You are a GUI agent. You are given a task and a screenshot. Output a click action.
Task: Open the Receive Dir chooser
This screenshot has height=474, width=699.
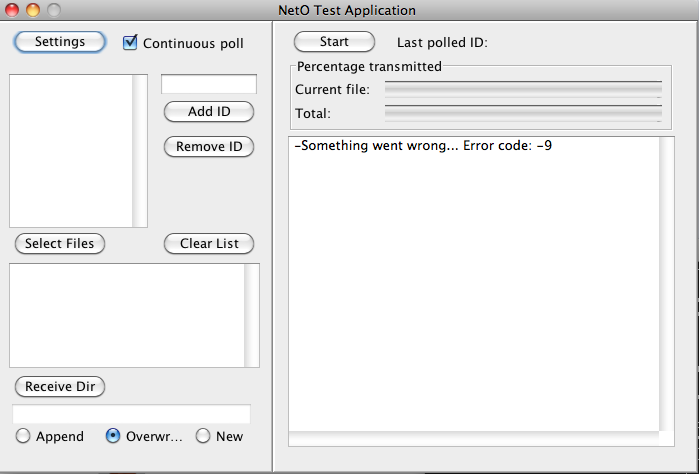point(60,386)
